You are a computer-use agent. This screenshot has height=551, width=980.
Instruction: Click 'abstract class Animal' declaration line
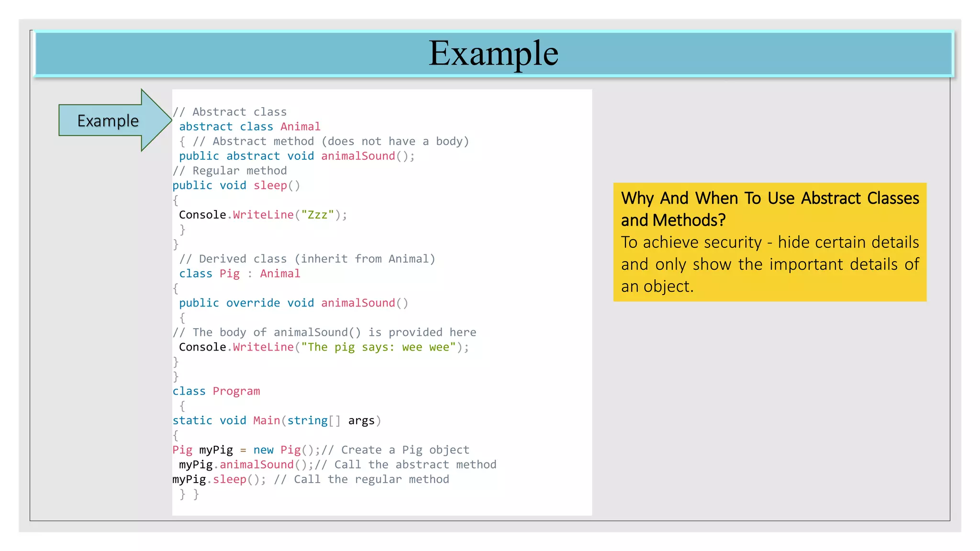click(249, 127)
